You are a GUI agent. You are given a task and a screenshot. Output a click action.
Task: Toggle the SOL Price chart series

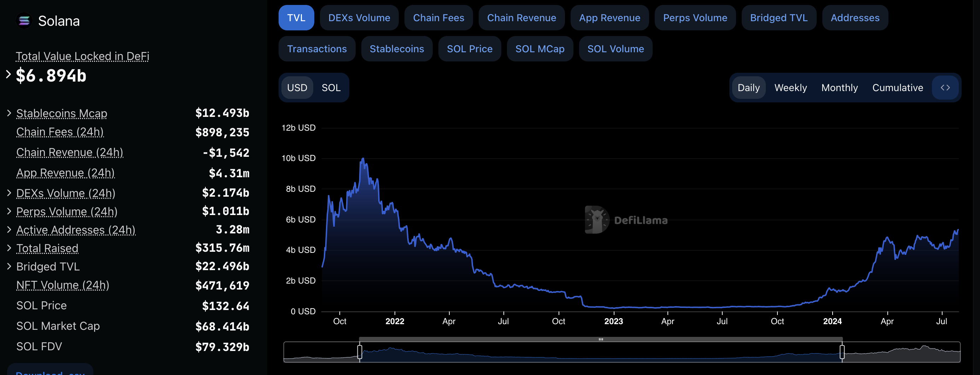pos(469,49)
